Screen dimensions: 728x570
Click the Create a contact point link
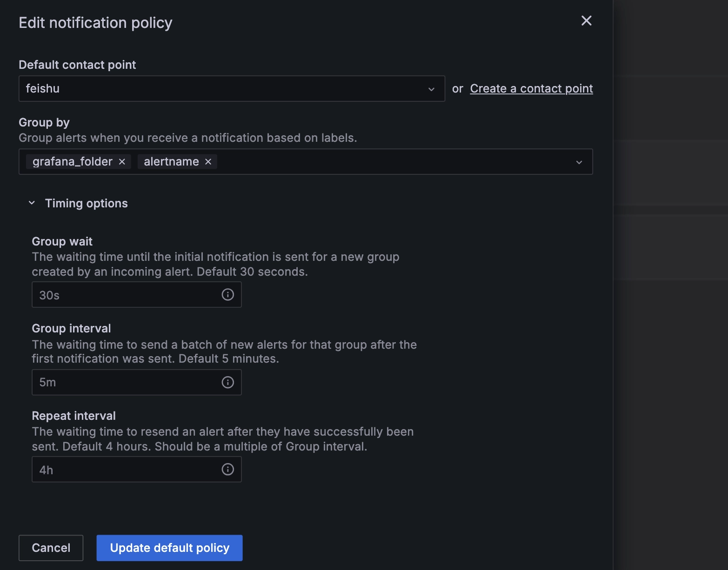pos(531,89)
